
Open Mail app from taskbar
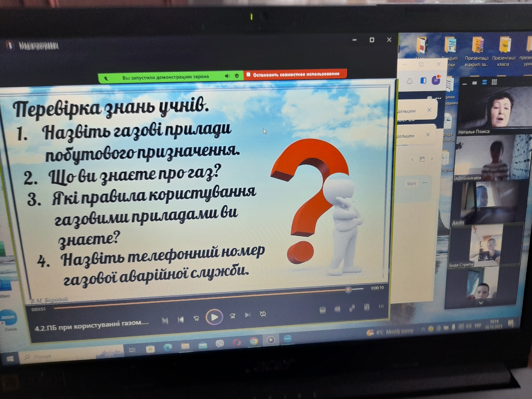tap(202, 345)
